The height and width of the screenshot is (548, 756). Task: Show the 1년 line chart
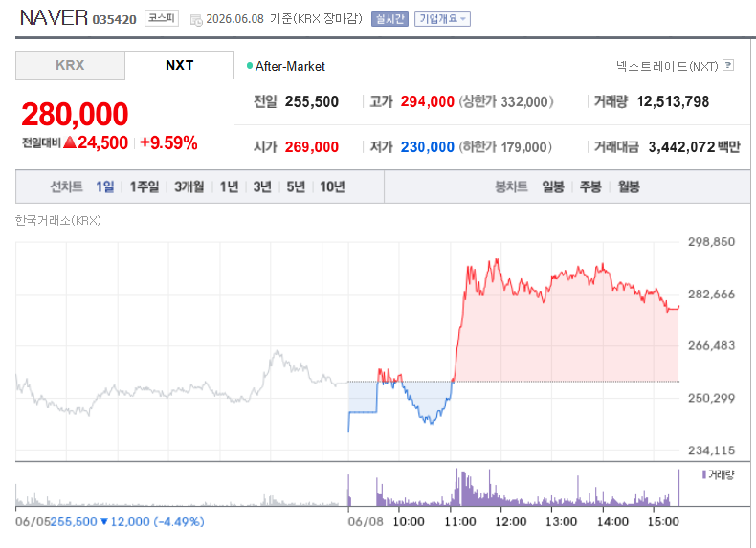coord(229,186)
